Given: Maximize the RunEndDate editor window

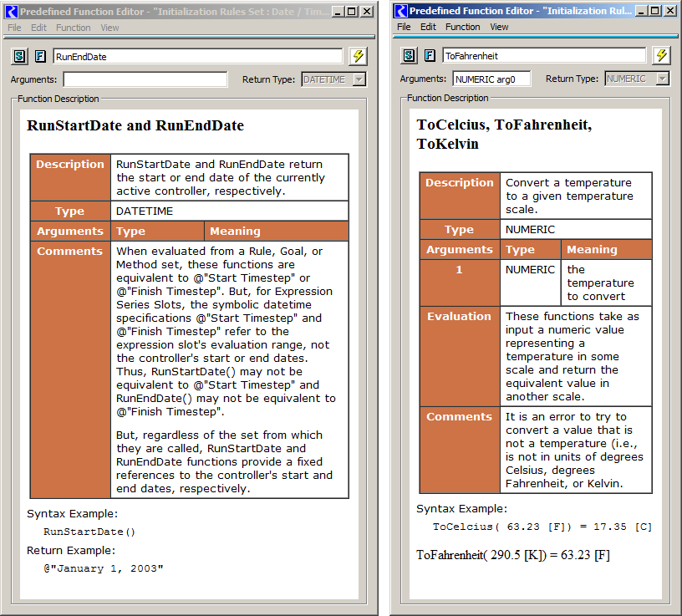Looking at the screenshot, I should (x=352, y=12).
